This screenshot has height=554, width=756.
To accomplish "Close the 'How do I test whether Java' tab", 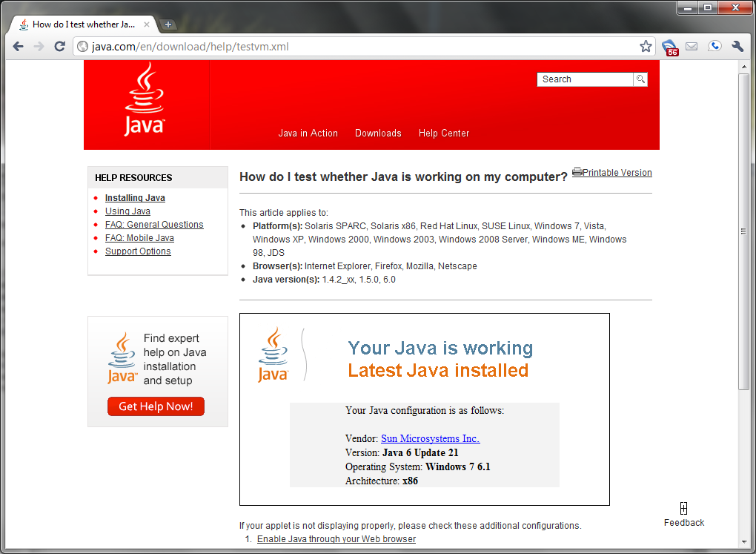I will tap(147, 24).
